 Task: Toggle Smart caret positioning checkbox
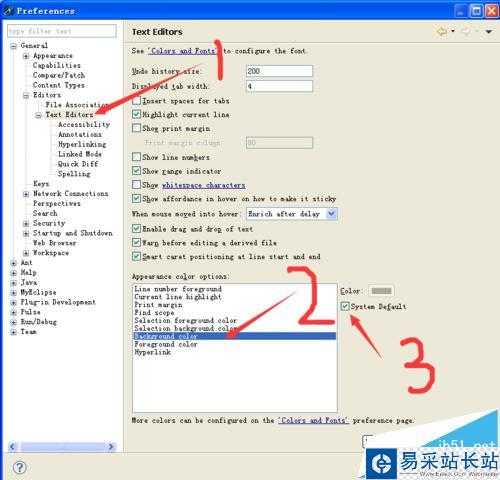tap(136, 256)
